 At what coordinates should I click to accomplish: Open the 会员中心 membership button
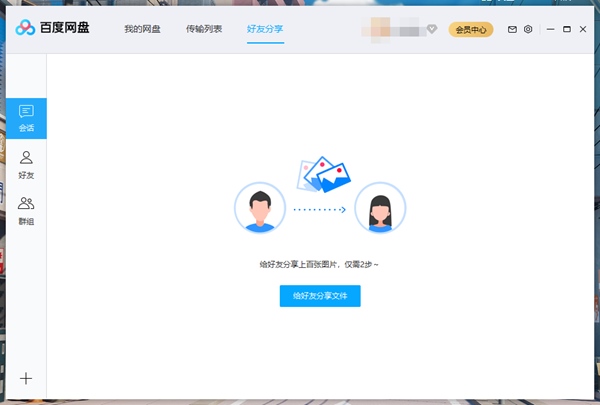point(471,29)
